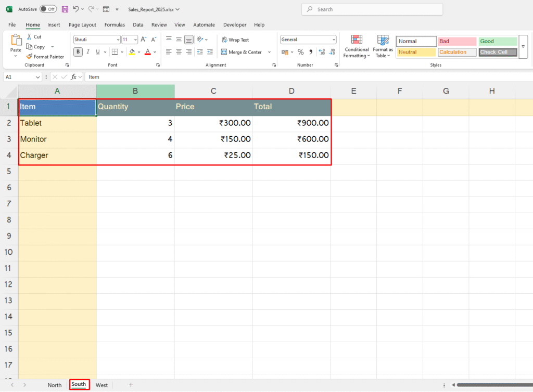Click the Cut scissors icon

[29, 37]
